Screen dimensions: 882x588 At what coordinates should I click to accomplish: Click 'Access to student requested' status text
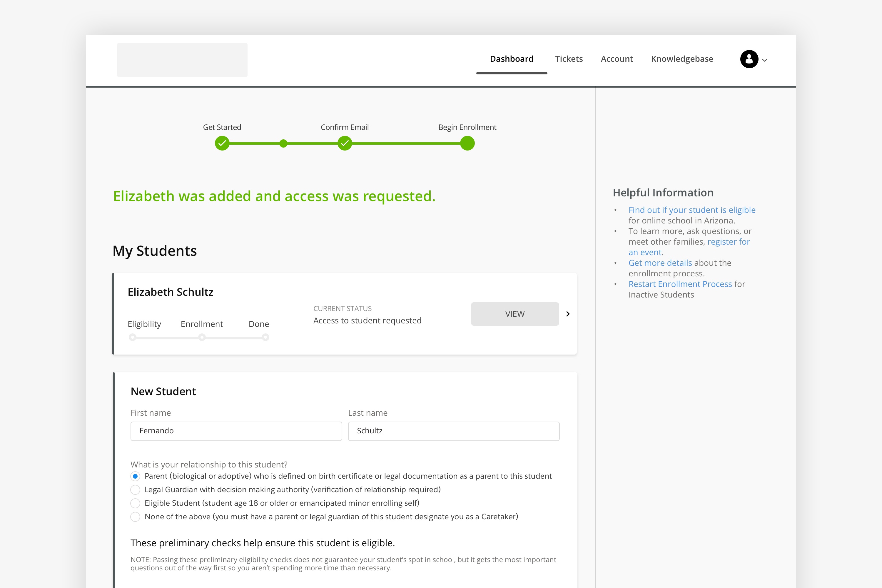367,321
